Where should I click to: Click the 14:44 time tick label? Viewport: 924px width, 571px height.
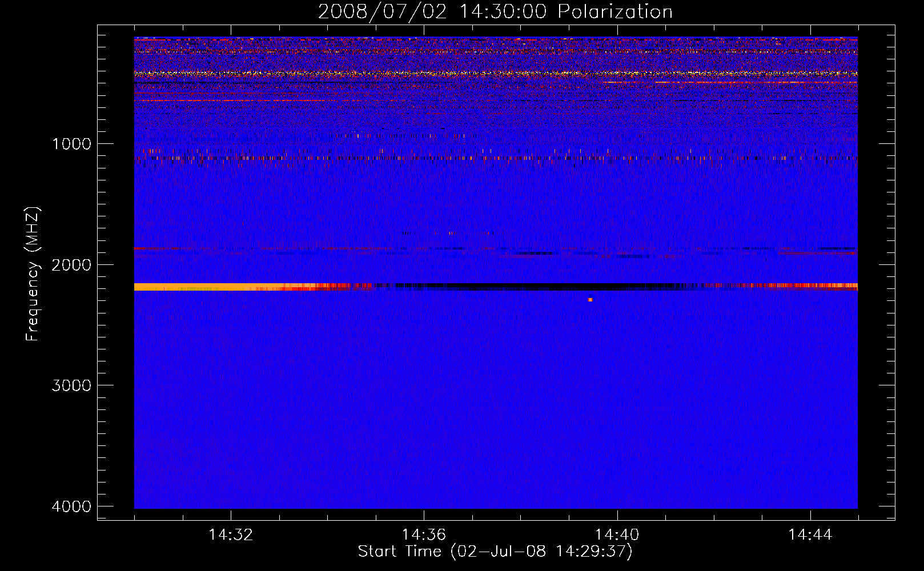(x=810, y=535)
